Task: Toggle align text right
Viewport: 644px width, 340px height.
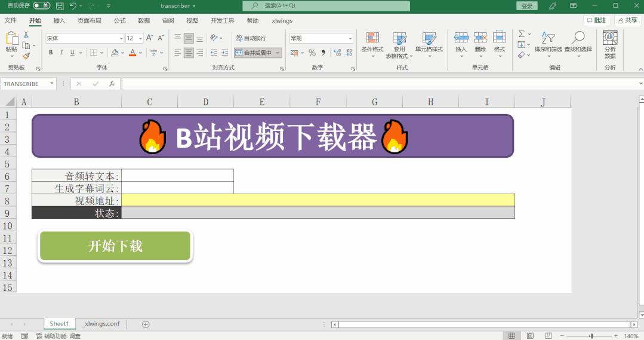Action: click(199, 53)
